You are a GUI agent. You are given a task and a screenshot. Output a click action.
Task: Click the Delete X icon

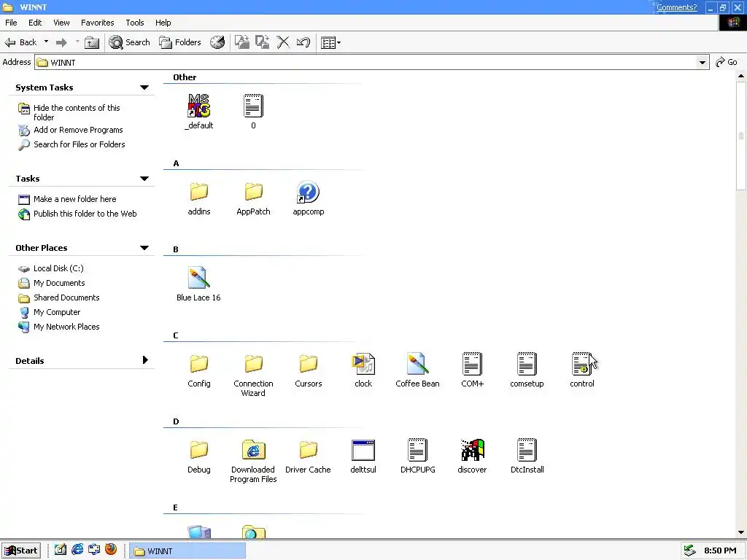click(283, 42)
